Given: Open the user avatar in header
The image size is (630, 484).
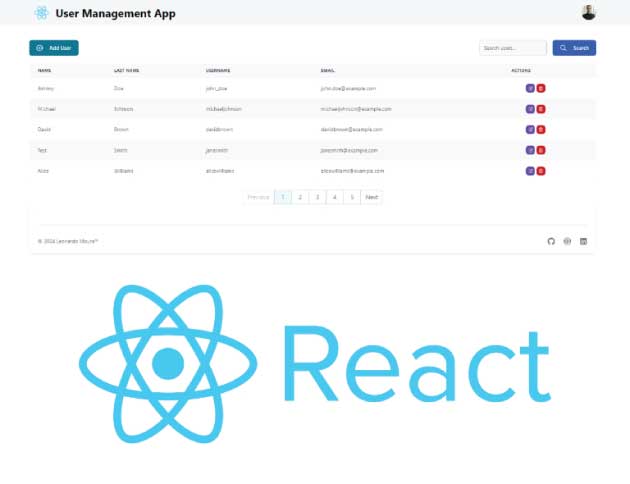Looking at the screenshot, I should point(589,12).
